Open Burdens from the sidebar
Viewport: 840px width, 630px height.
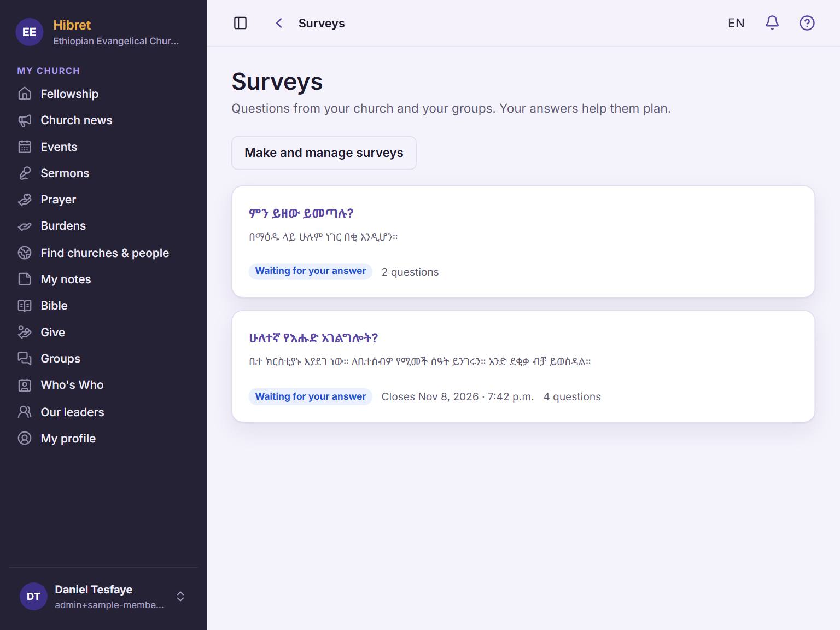pos(103,226)
